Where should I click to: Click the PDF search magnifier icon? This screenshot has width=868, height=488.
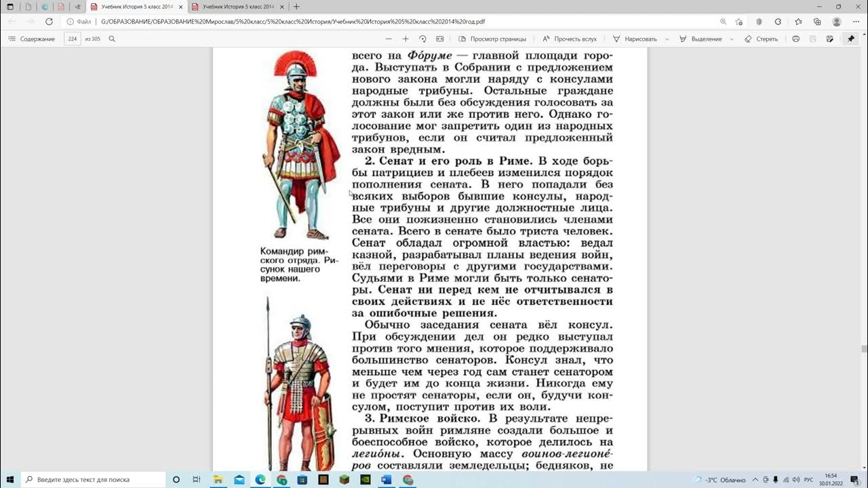click(x=112, y=39)
